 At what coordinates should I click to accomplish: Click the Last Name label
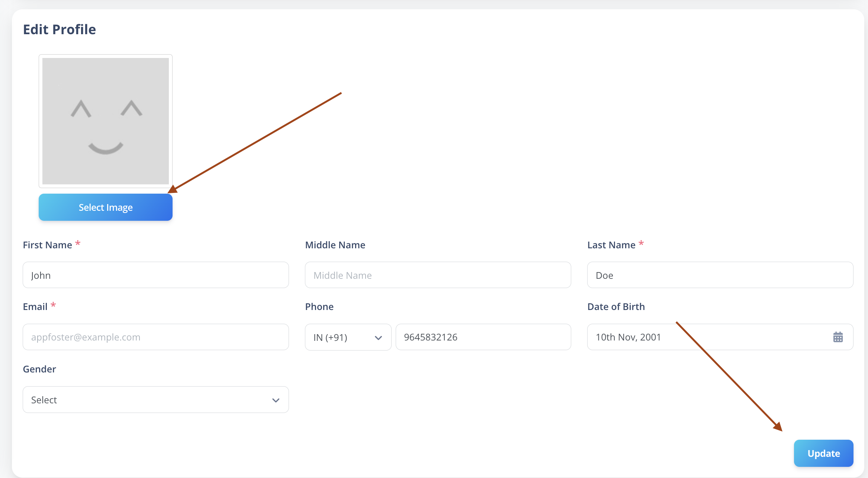pyautogui.click(x=611, y=245)
